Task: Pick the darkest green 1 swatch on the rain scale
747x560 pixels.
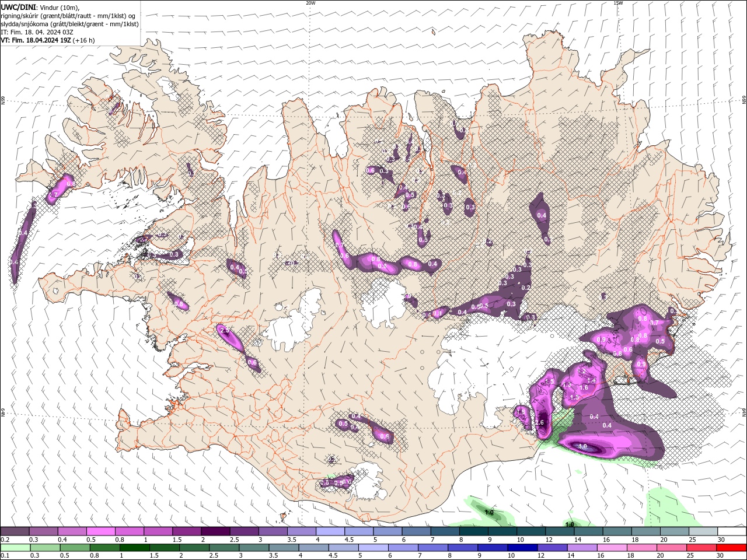Action: point(134,548)
